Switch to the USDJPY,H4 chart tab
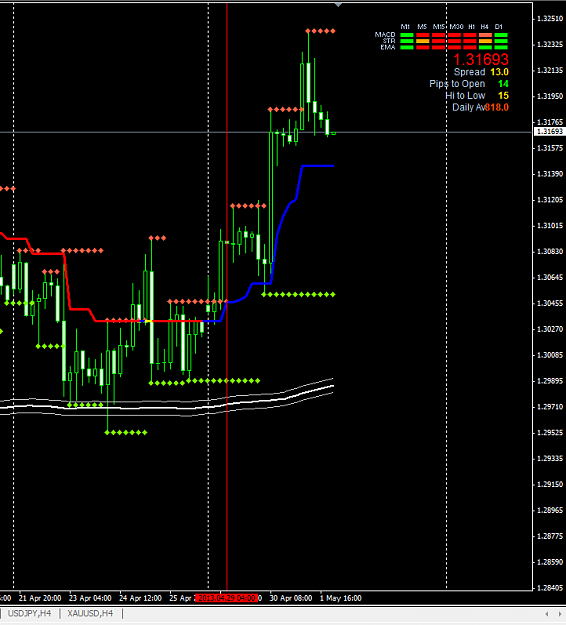 (x=29, y=613)
